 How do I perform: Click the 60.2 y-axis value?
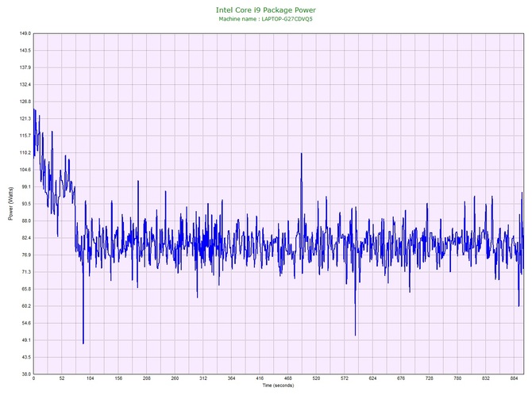(26, 306)
